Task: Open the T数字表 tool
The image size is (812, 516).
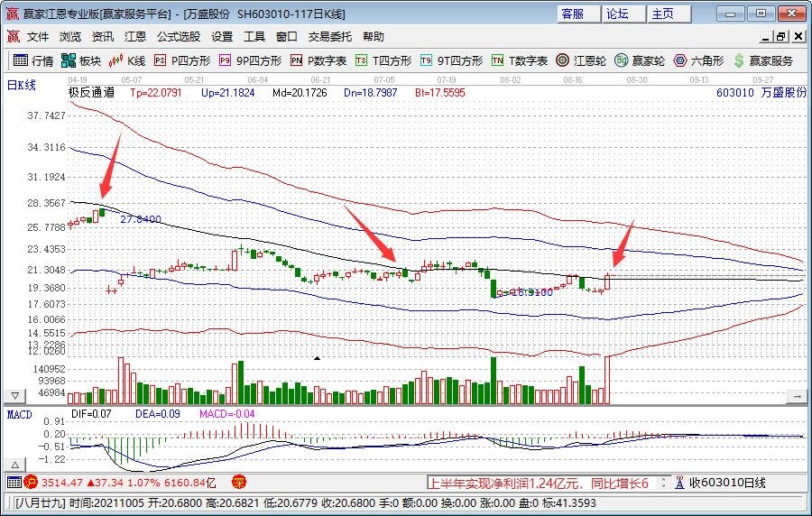Action: click(520, 61)
